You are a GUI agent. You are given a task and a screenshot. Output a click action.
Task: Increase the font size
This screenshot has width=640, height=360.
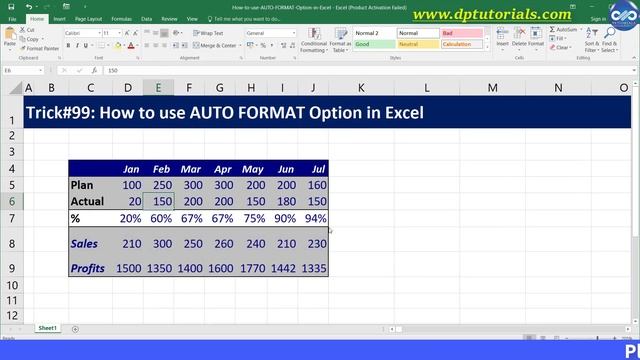coord(127,33)
